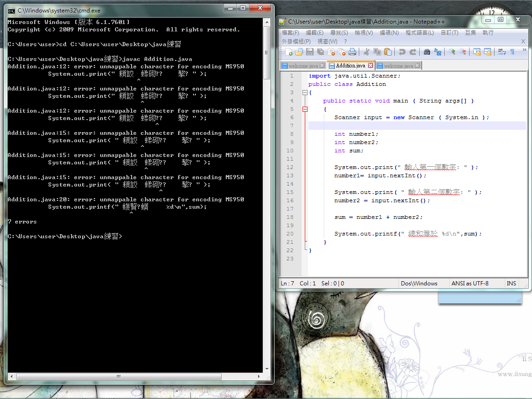Open the 編輯(E) Edit menu
This screenshot has height=399, width=532.
(314, 33)
